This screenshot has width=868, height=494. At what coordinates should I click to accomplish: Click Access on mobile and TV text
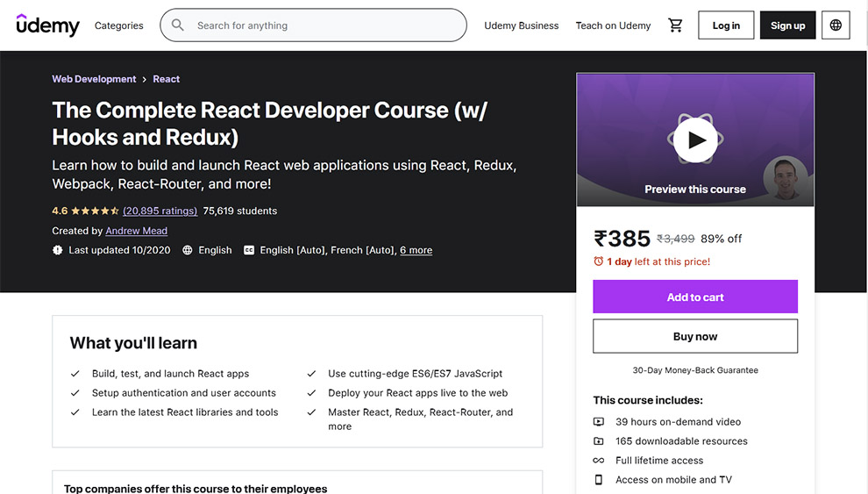coord(673,480)
